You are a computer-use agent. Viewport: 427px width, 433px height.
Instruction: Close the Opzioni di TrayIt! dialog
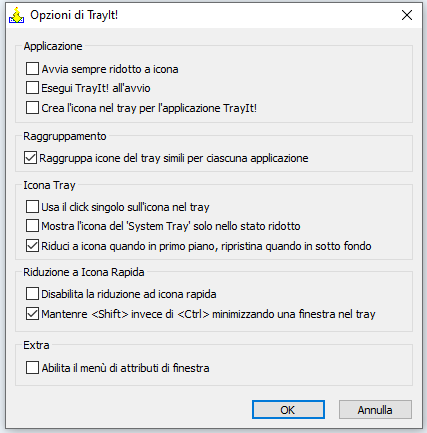407,15
